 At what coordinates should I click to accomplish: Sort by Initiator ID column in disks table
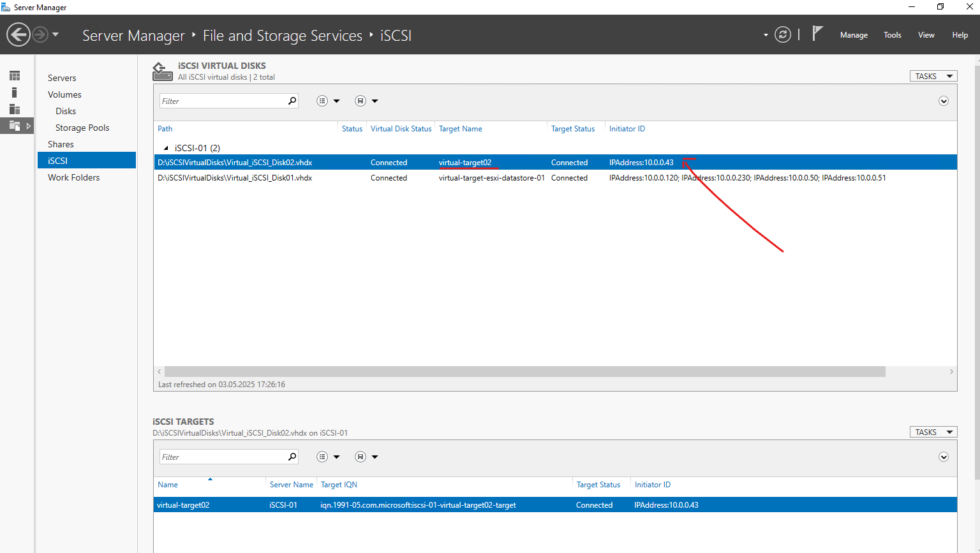click(x=627, y=129)
